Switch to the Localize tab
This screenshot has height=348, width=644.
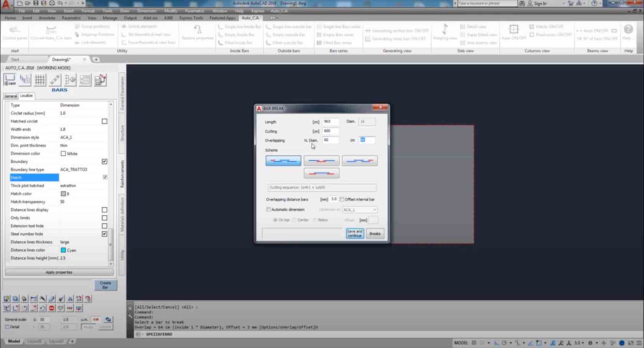coord(26,95)
